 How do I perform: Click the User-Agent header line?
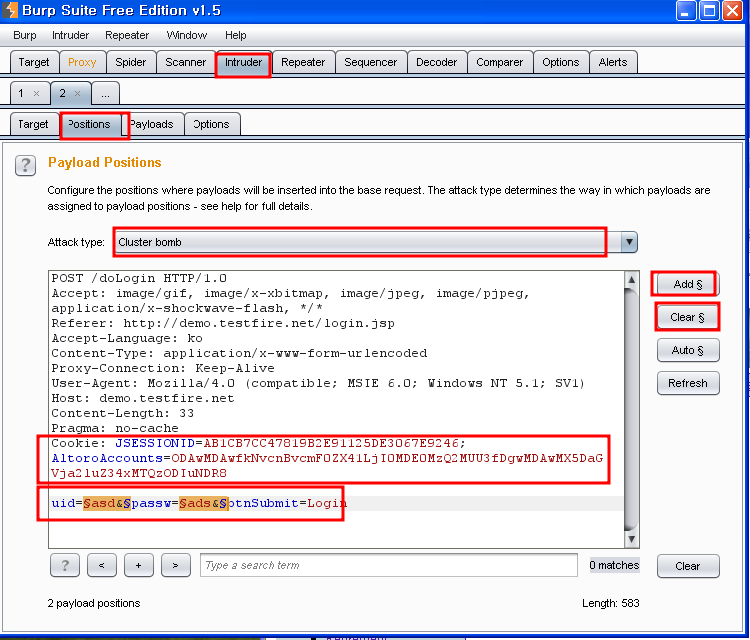click(x=318, y=384)
